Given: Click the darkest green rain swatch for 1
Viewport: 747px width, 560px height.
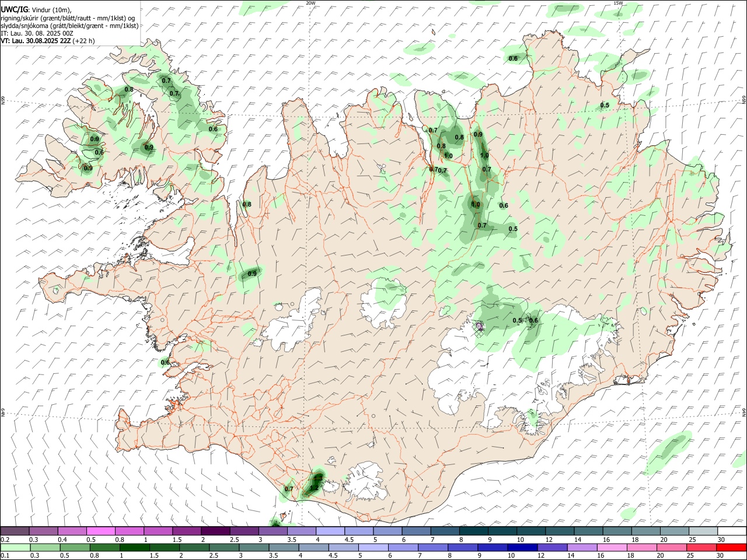Looking at the screenshot, I should [x=134, y=547].
